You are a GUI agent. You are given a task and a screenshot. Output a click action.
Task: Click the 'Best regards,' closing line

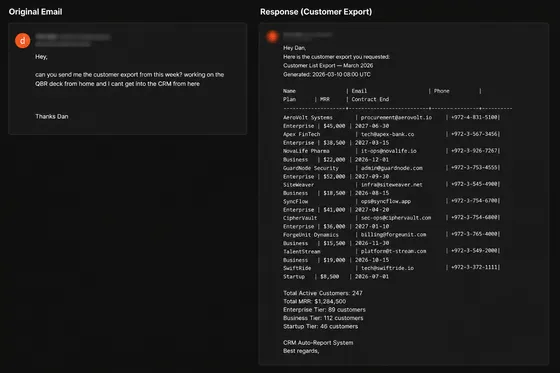click(301, 351)
